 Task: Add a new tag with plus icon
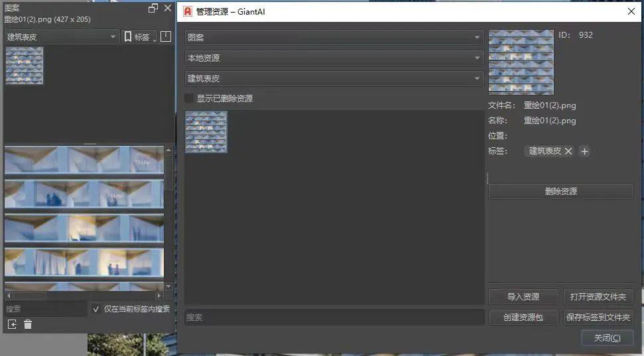pyautogui.click(x=584, y=151)
